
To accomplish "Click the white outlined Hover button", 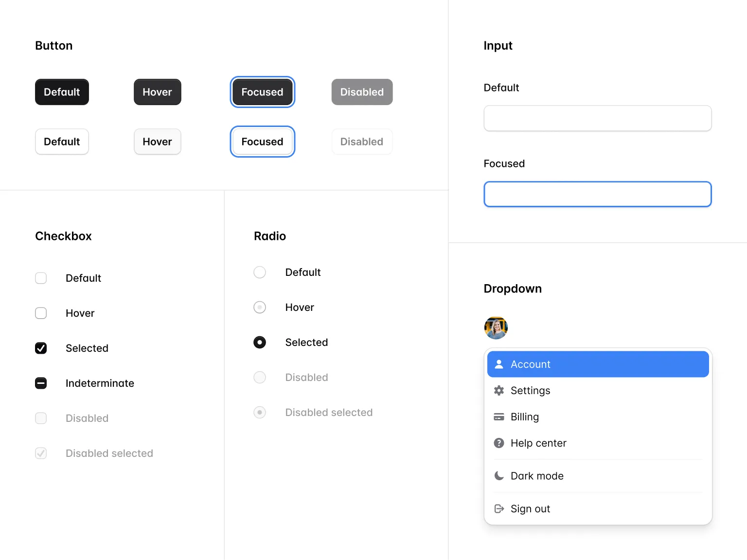I will 157,142.
